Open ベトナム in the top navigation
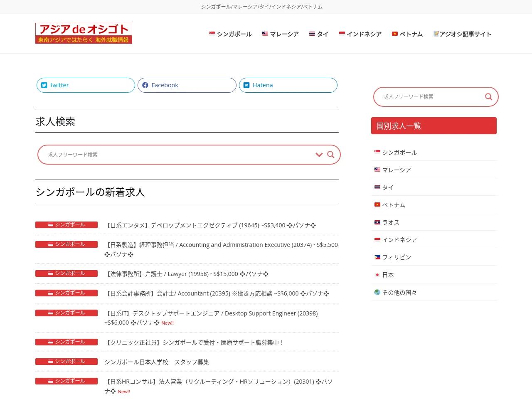 coord(407,34)
